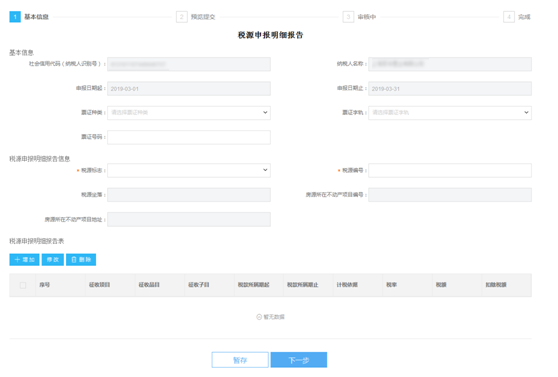Select step 4 完成 in progress bar
The width and height of the screenshot is (558, 377).
tap(517, 17)
